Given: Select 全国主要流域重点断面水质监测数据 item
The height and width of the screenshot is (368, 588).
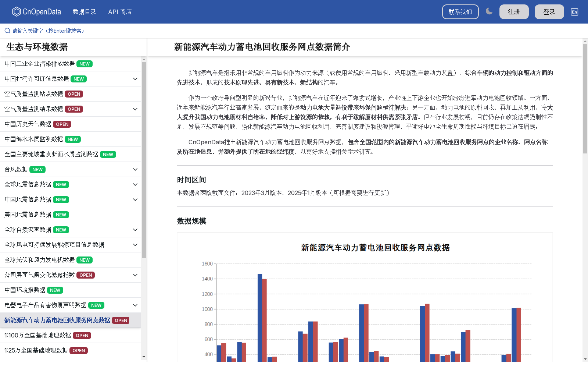Looking at the screenshot, I should [71, 154].
